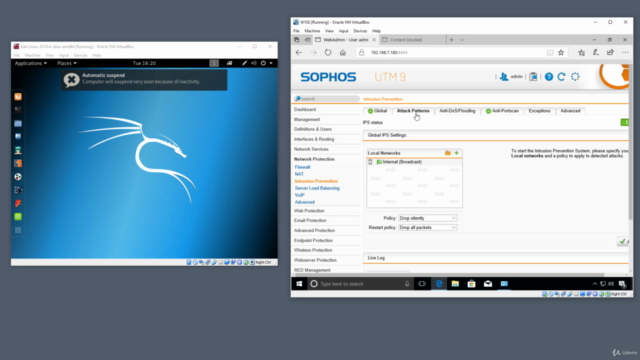The height and width of the screenshot is (360, 640).
Task: Click browser refresh button in Edge
Action: 328,53
